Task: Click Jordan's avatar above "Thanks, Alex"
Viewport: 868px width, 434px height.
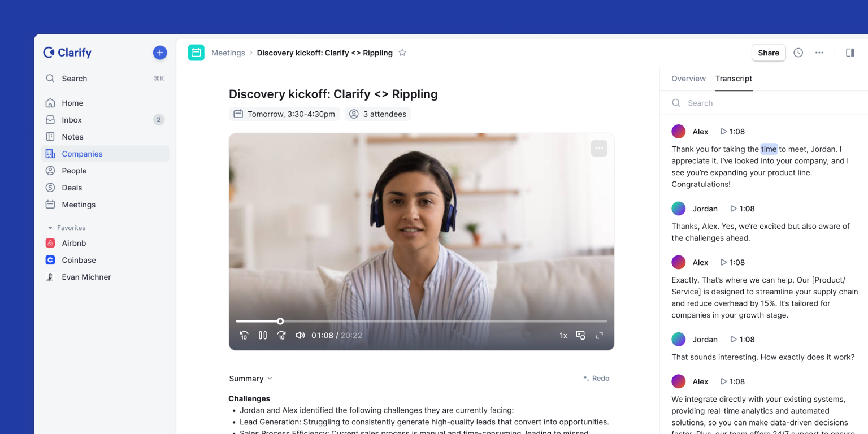Action: (679, 209)
